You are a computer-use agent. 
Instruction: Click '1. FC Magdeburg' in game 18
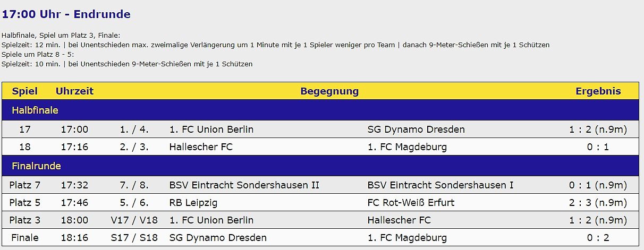click(x=407, y=147)
